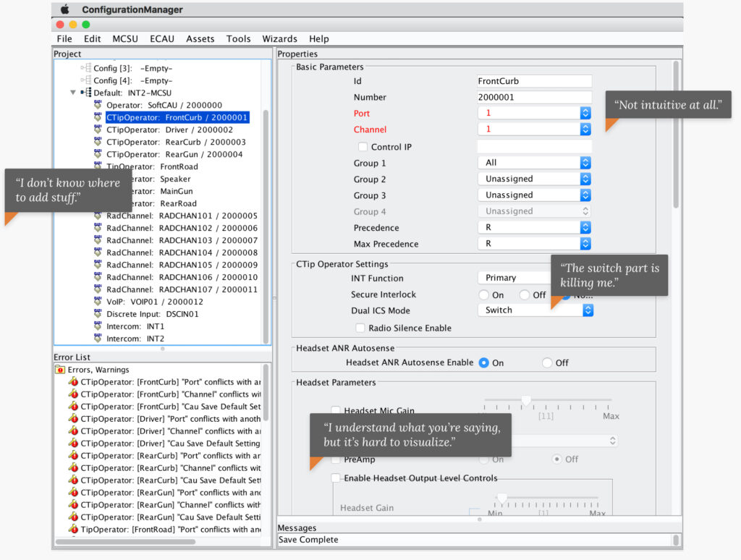Click the Errors, Warnings folder icon
This screenshot has width=741, height=560.
pyautogui.click(x=60, y=370)
